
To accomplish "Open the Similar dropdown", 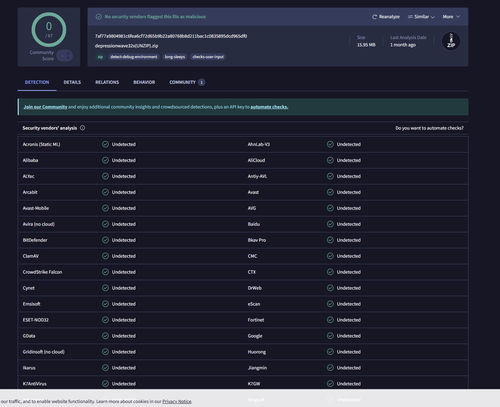I will click(x=421, y=17).
